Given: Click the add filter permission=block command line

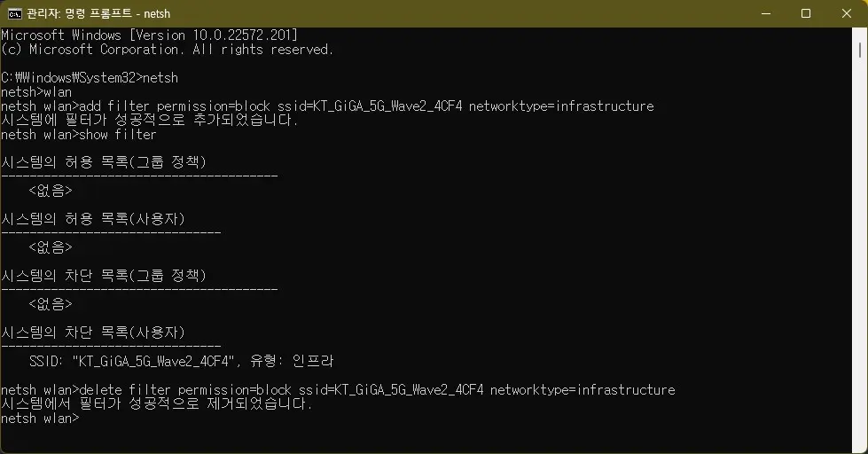Looking at the screenshot, I should 327,106.
